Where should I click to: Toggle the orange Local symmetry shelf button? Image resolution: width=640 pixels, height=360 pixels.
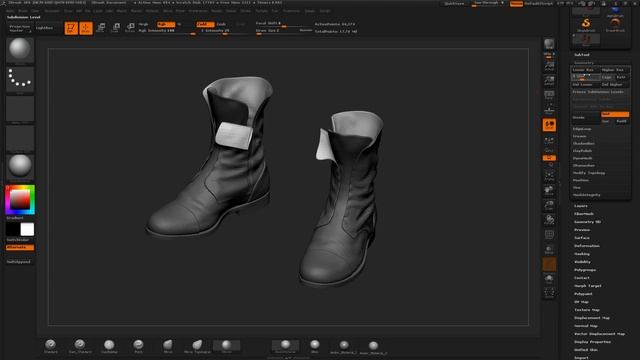[x=549, y=125]
